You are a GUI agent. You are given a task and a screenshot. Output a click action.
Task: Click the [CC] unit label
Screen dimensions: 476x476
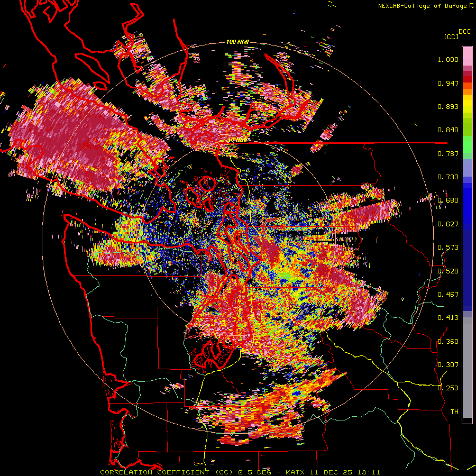pos(451,36)
